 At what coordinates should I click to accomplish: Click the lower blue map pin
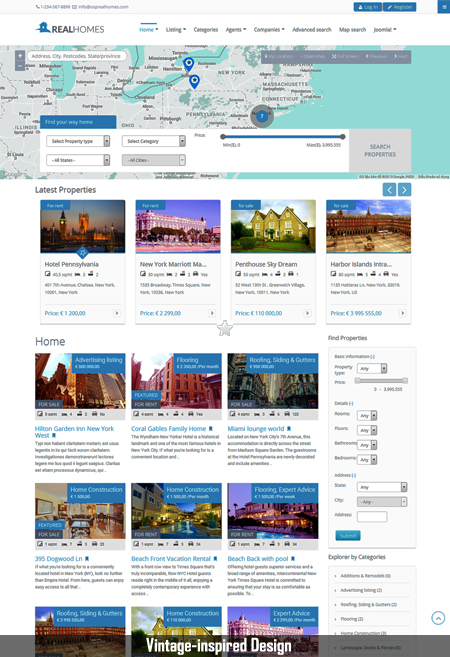point(194,81)
